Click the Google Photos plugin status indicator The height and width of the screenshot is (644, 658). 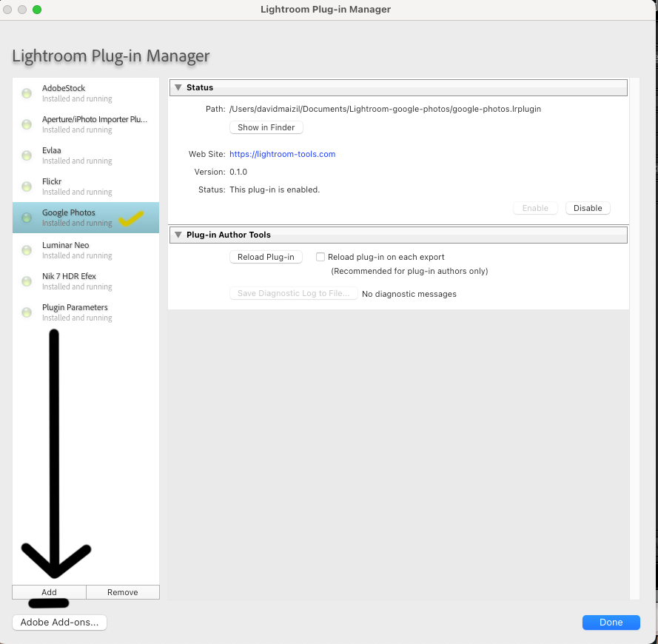click(x=26, y=218)
